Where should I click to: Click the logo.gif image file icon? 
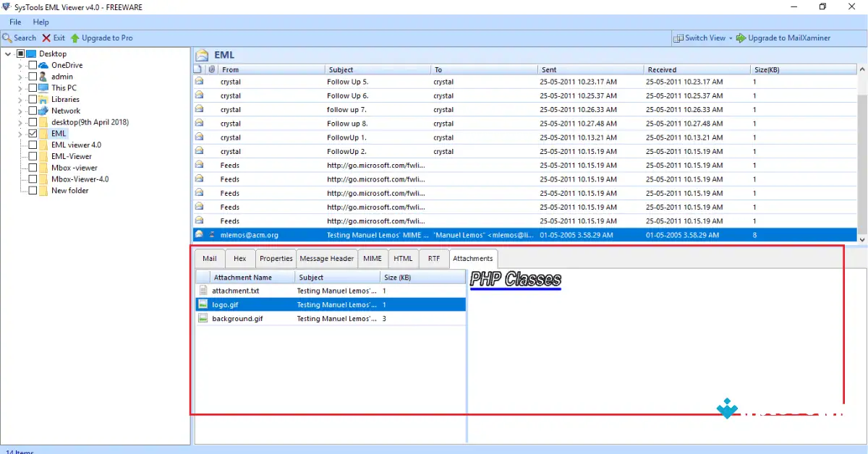click(204, 304)
